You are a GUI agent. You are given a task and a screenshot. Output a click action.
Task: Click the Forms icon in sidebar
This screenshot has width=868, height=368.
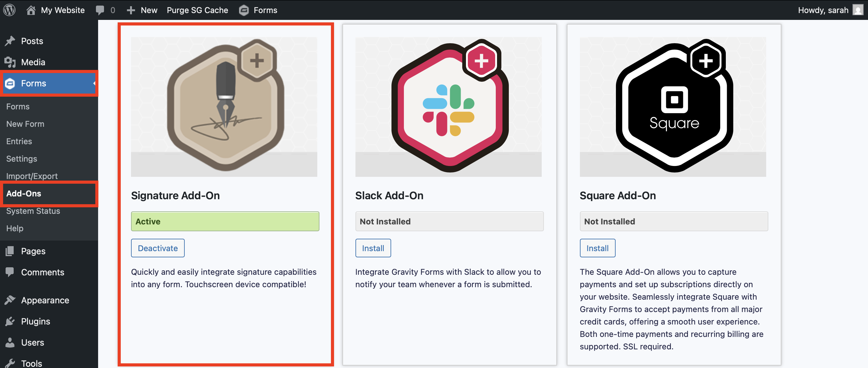point(10,83)
